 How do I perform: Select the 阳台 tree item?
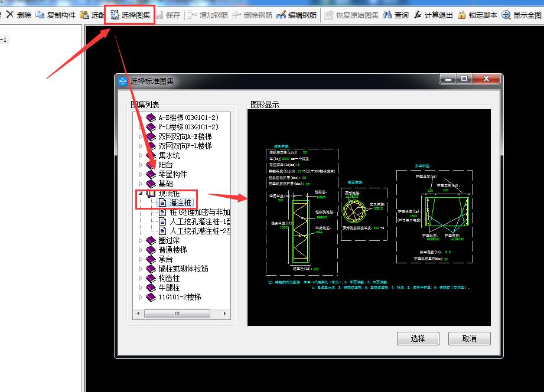click(x=165, y=165)
